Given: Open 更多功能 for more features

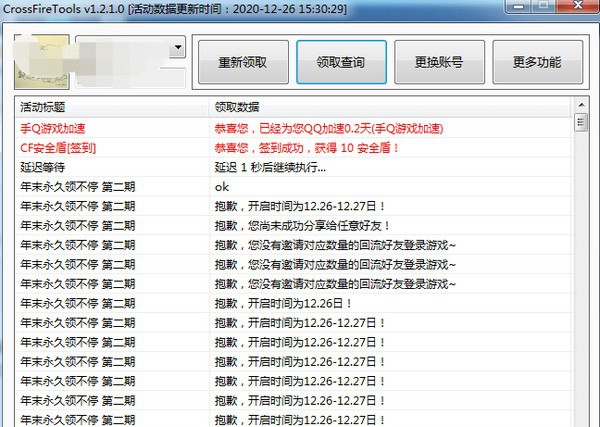Looking at the screenshot, I should (538, 62).
